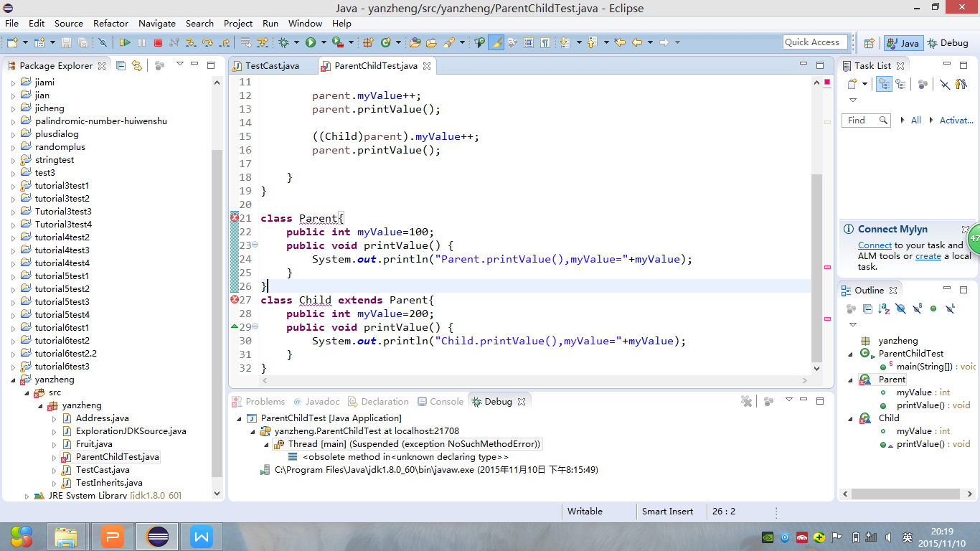Collapse the Thread [main] debug node
Image resolution: width=980 pixels, height=551 pixels.
coord(265,444)
